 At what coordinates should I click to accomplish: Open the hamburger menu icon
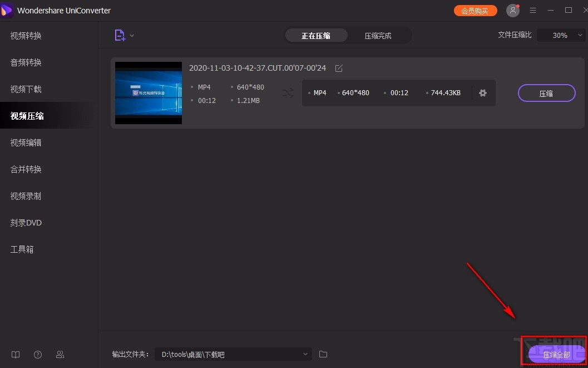(533, 10)
